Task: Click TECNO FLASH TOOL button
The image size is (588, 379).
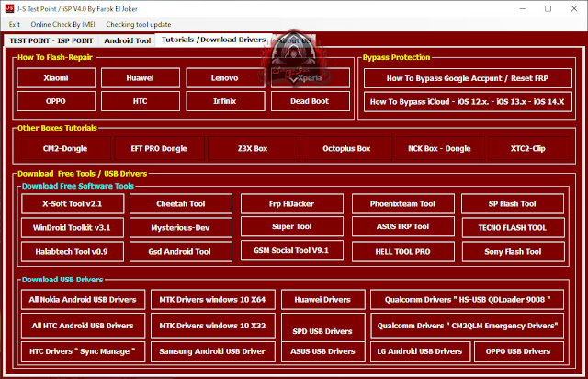Action: [x=513, y=227]
